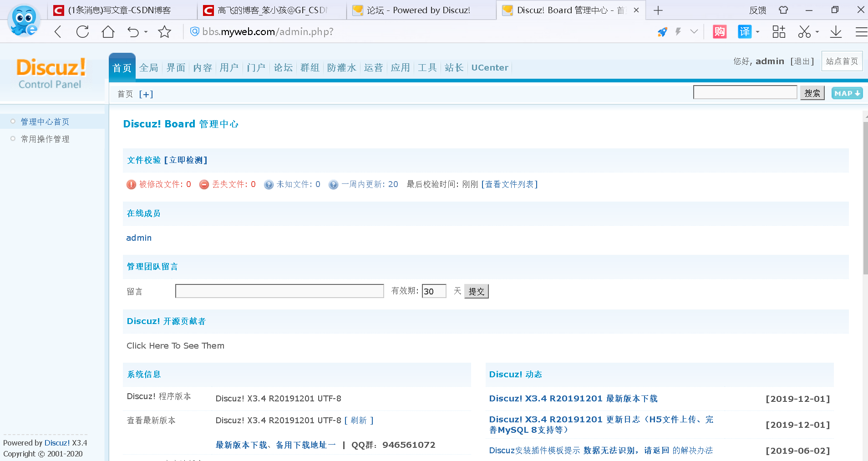
Task: Bookmark page with the star icon
Action: pos(164,32)
